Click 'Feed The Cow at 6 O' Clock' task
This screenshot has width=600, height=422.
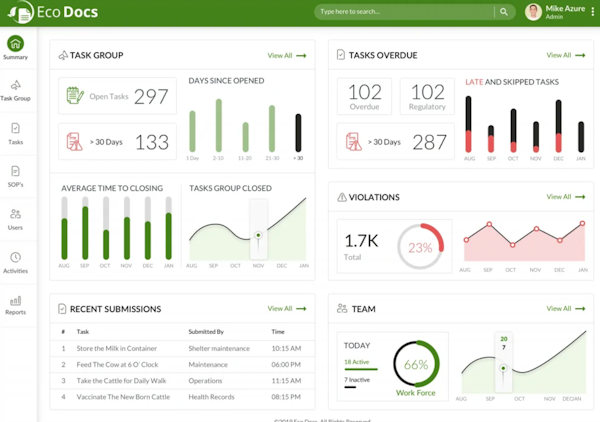(x=117, y=365)
